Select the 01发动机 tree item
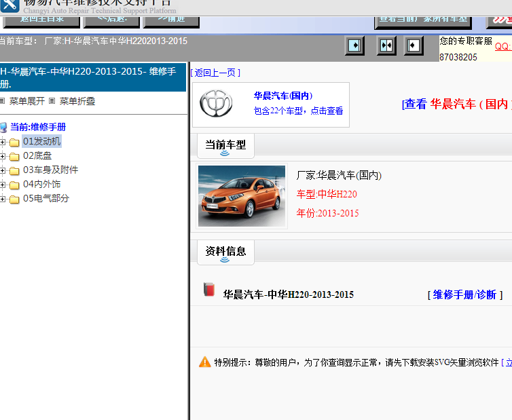Screen dimensions: 512x420 pyautogui.click(x=42, y=141)
